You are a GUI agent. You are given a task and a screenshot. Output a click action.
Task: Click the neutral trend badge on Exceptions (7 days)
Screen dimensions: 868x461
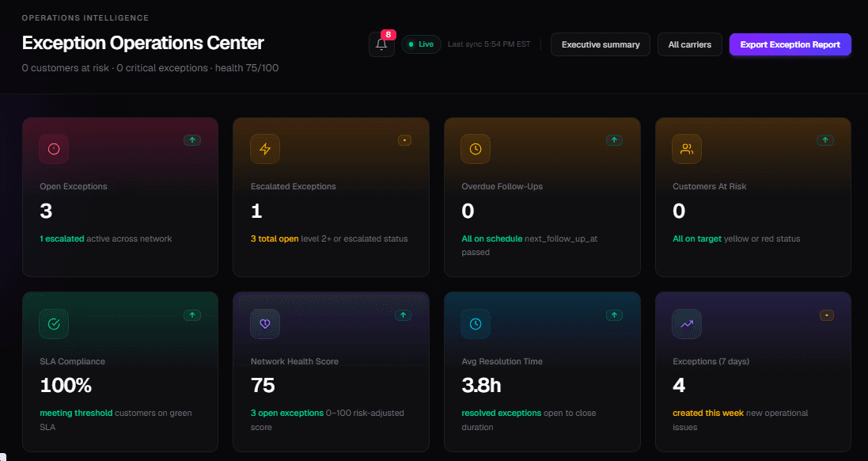pyautogui.click(x=827, y=315)
